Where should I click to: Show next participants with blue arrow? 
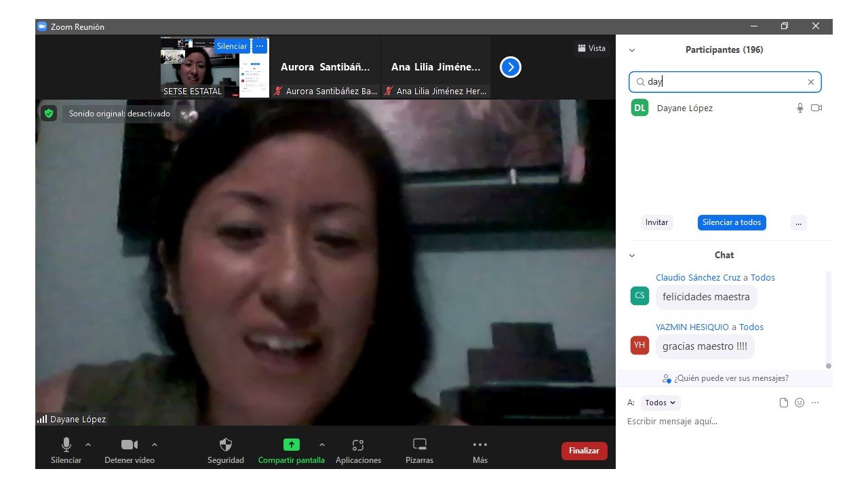click(511, 67)
